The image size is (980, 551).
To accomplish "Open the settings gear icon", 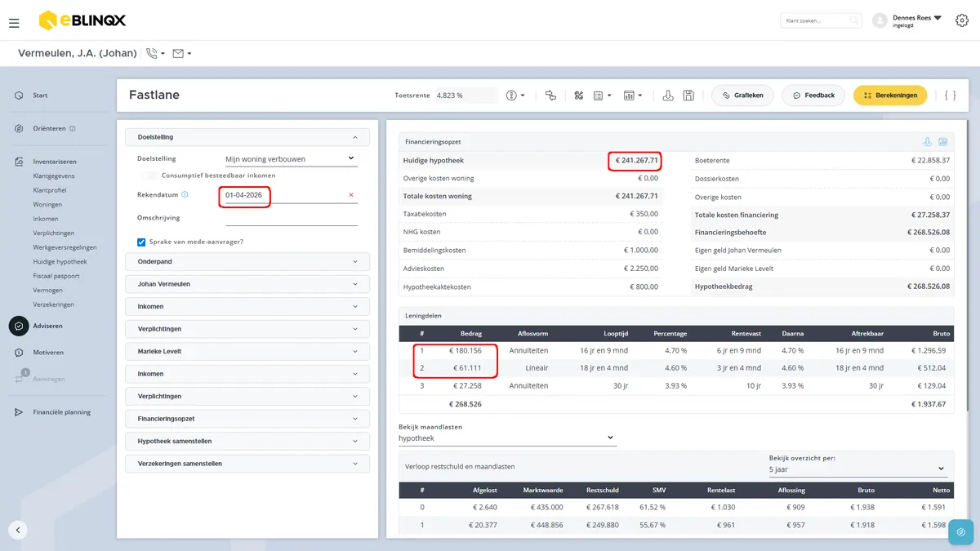I will point(961,20).
